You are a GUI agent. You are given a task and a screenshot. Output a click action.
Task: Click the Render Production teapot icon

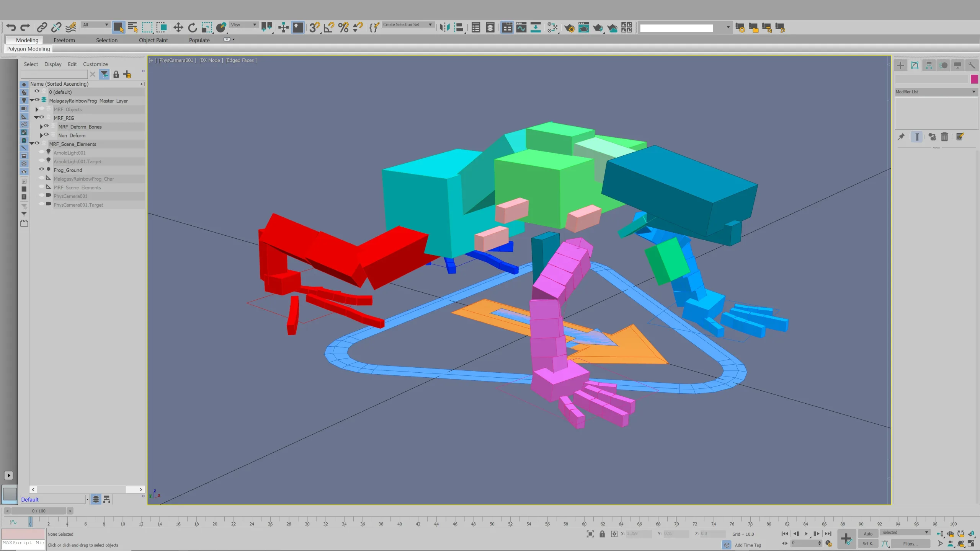point(598,28)
